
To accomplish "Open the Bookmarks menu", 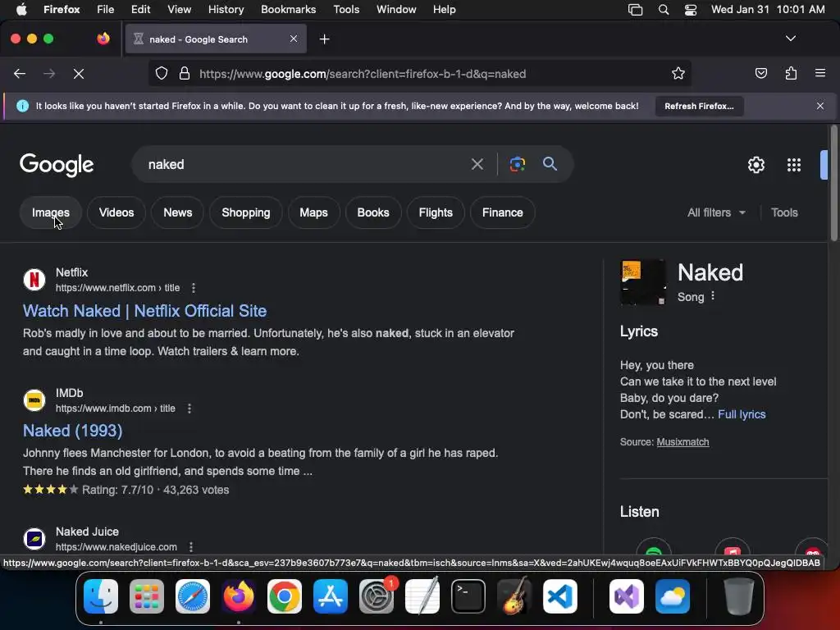I will (x=288, y=10).
